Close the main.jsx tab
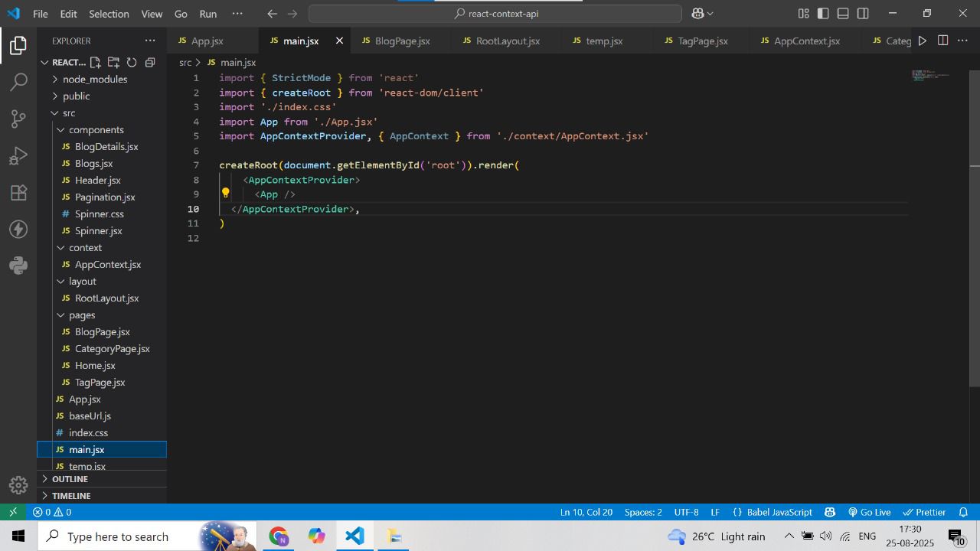The width and height of the screenshot is (980, 551). point(339,41)
